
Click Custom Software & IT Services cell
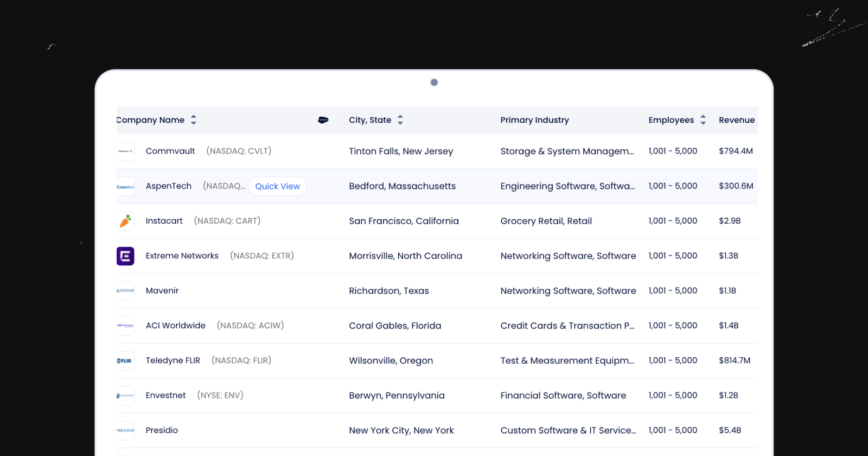click(x=569, y=430)
